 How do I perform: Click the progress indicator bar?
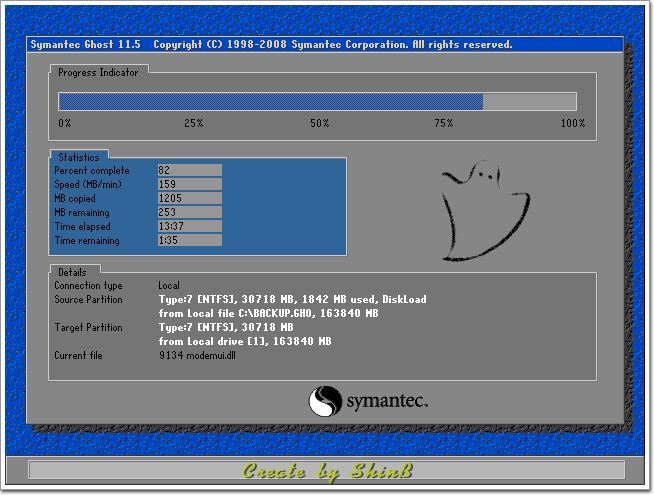click(317, 101)
